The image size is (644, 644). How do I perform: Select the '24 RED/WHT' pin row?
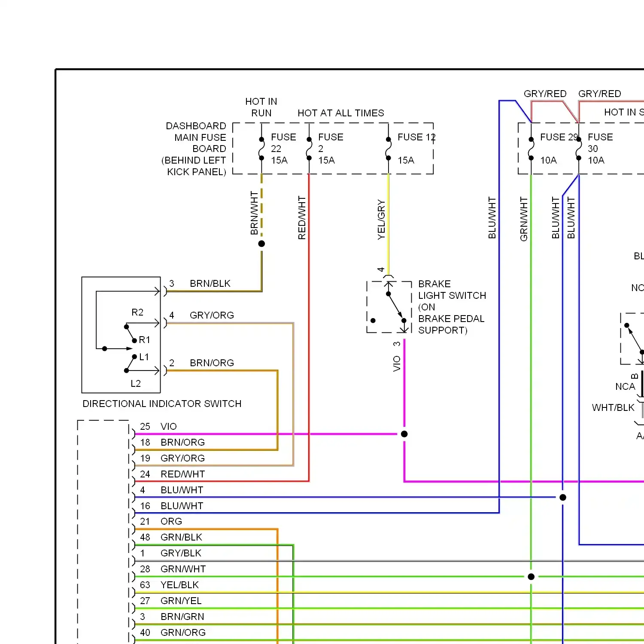click(x=172, y=474)
